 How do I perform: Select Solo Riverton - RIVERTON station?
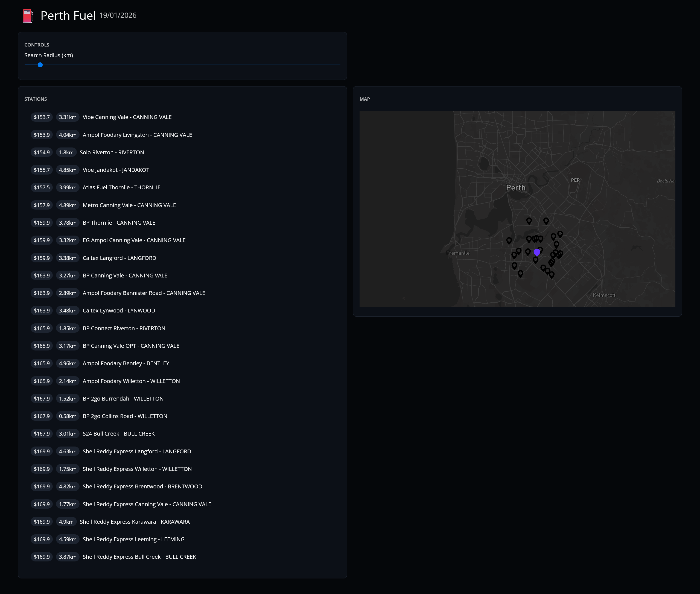tap(112, 152)
